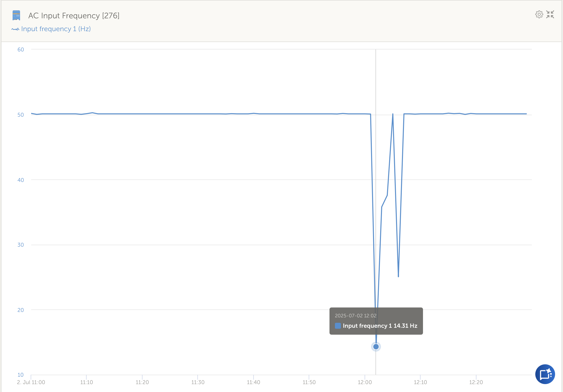Click the Input frequency 1 14.31 Hz tooltip text
This screenshot has height=392, width=563.
coord(380,326)
